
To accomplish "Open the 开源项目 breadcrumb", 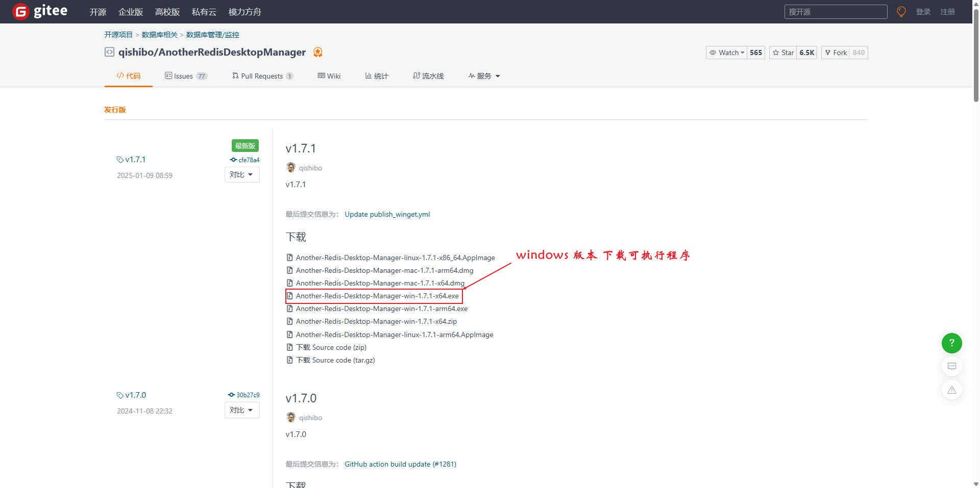I will 118,35.
